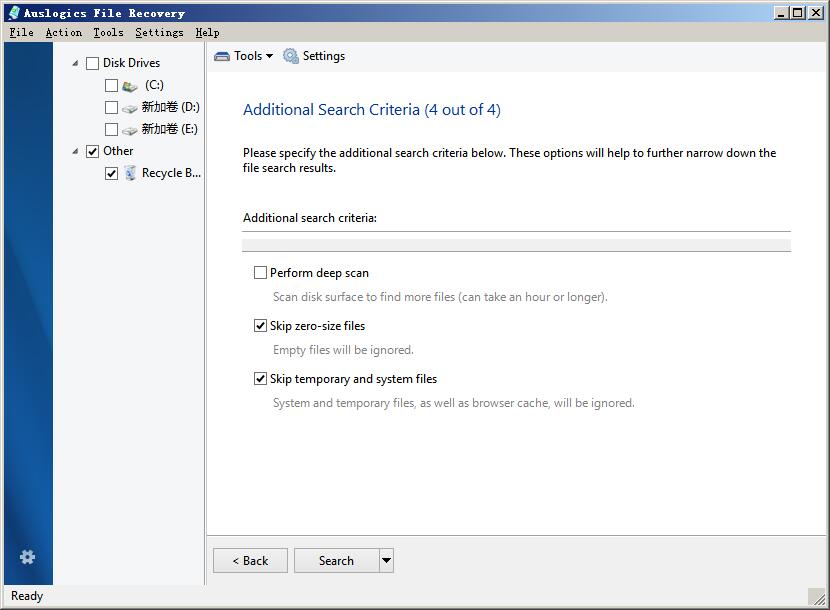
Task: Enable the Perform deep scan checkbox
Action: point(260,273)
